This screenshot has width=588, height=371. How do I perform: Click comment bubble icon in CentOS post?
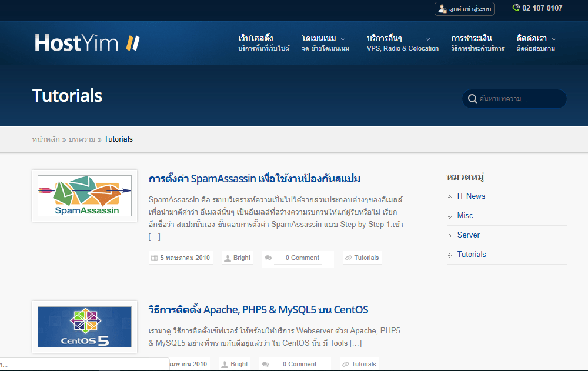(265, 365)
